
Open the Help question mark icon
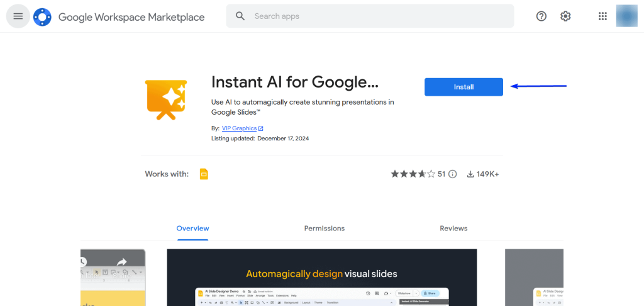click(541, 16)
